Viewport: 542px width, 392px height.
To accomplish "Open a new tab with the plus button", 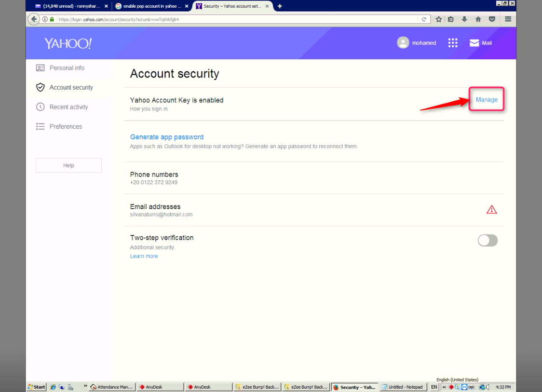I will pos(280,6).
